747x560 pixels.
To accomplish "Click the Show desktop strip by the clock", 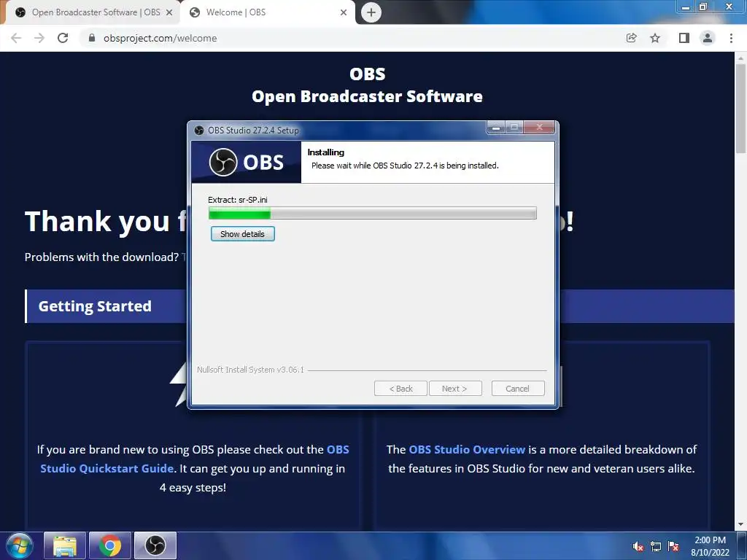I will coord(742,545).
